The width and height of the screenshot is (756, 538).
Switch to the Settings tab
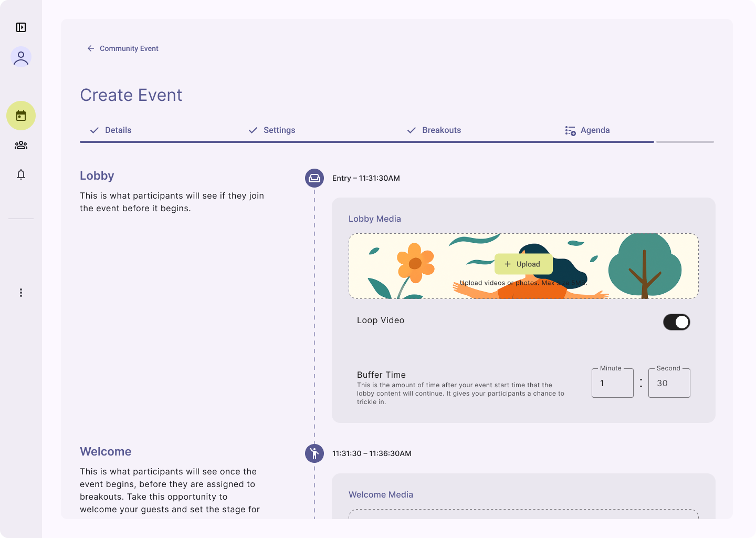coord(272,130)
